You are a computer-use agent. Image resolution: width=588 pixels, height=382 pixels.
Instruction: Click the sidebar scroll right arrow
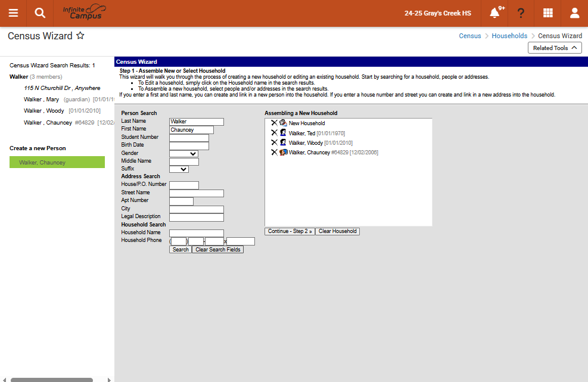[109, 380]
